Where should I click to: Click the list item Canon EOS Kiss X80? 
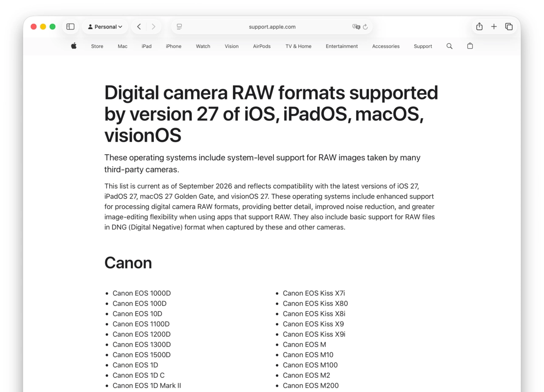[315, 304]
